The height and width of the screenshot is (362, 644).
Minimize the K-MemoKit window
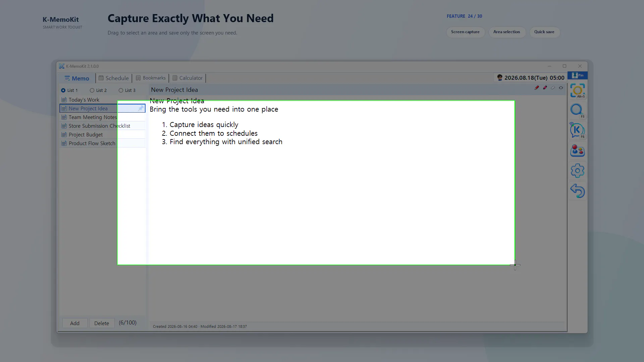[549, 66]
